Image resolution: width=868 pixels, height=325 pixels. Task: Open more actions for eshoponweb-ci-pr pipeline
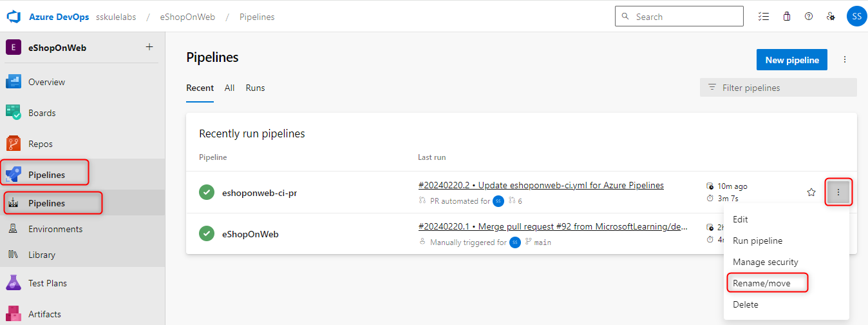coord(838,192)
